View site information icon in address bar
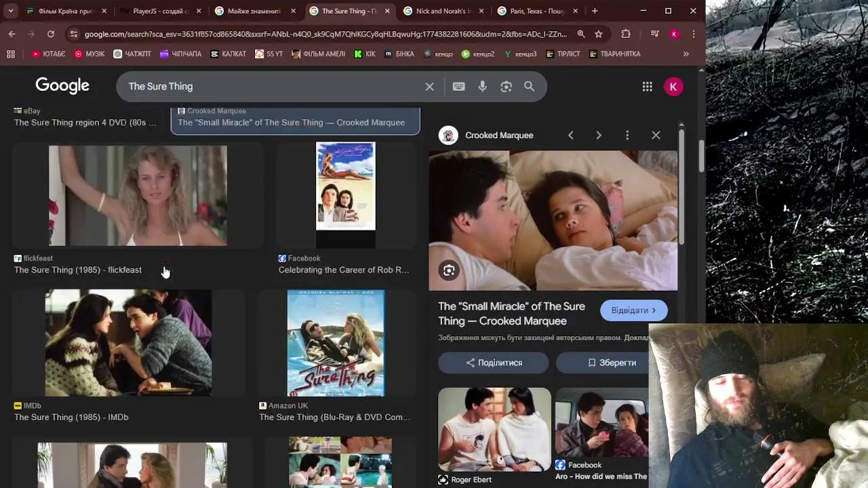 (x=73, y=34)
